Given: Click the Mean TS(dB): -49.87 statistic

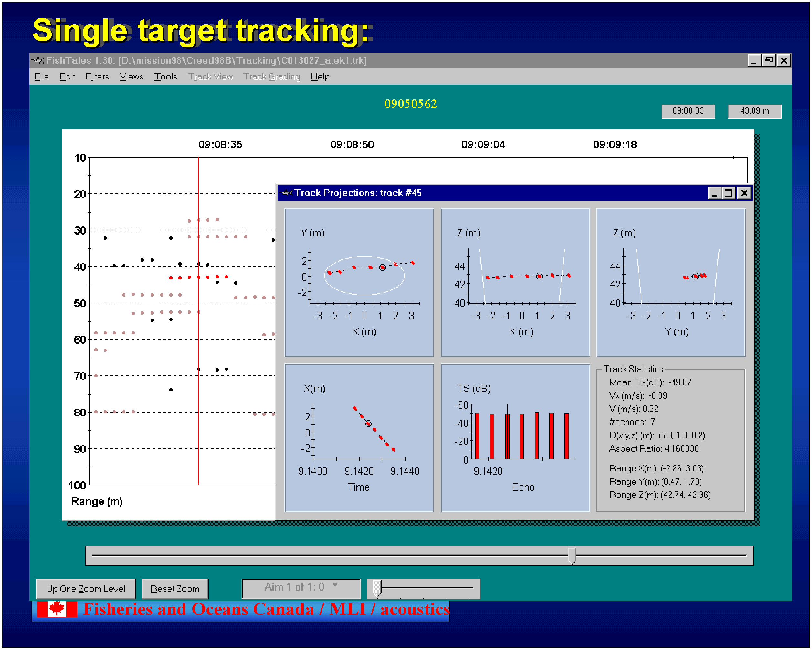Looking at the screenshot, I should coord(650,382).
